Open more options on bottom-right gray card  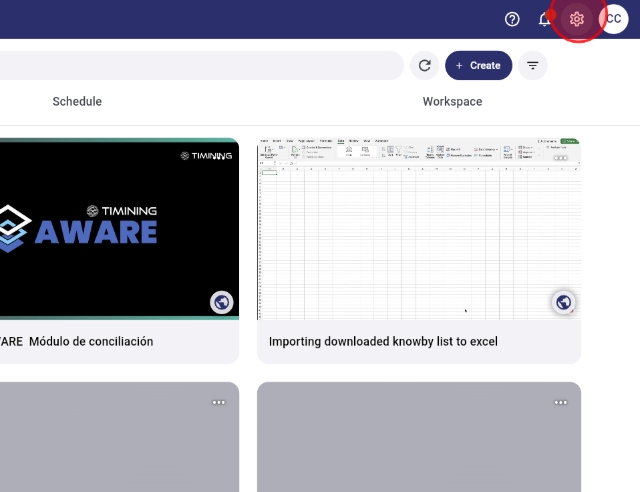click(560, 403)
